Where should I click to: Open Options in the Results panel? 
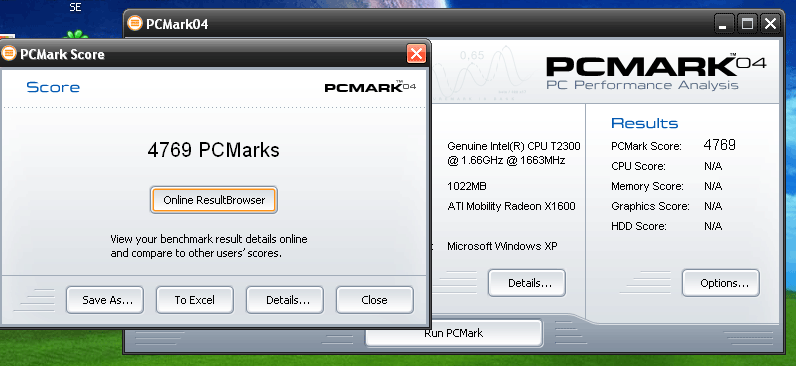pos(721,283)
